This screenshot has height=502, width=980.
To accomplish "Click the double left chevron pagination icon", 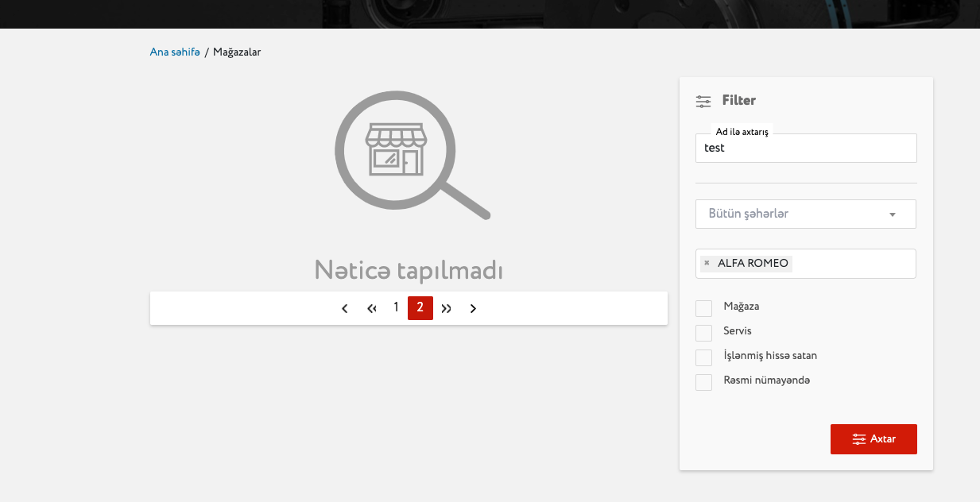I will click(371, 308).
